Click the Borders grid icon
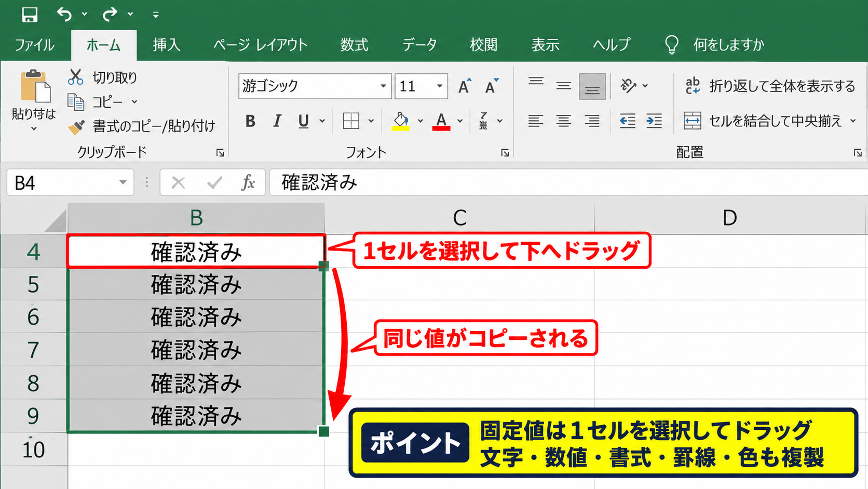Screen dimensions: 868x489 pos(351,121)
